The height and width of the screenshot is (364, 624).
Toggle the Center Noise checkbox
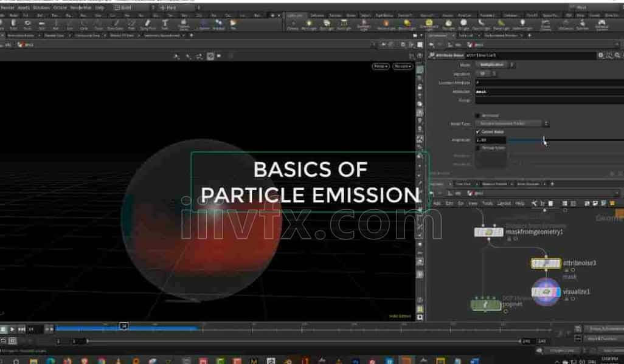(x=478, y=132)
